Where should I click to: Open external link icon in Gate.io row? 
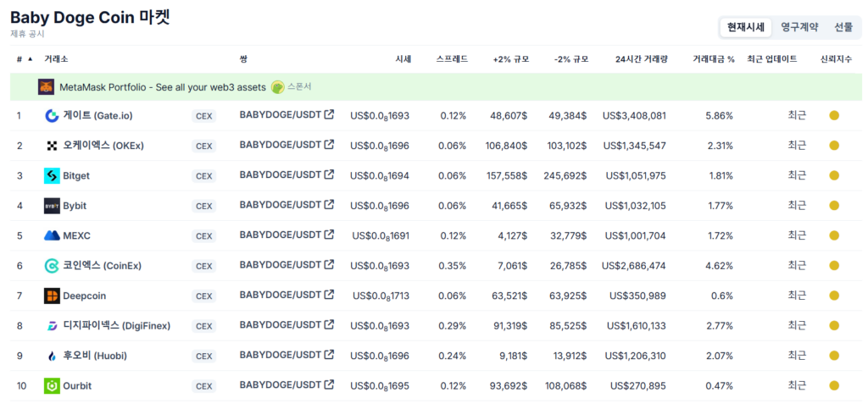click(x=330, y=115)
